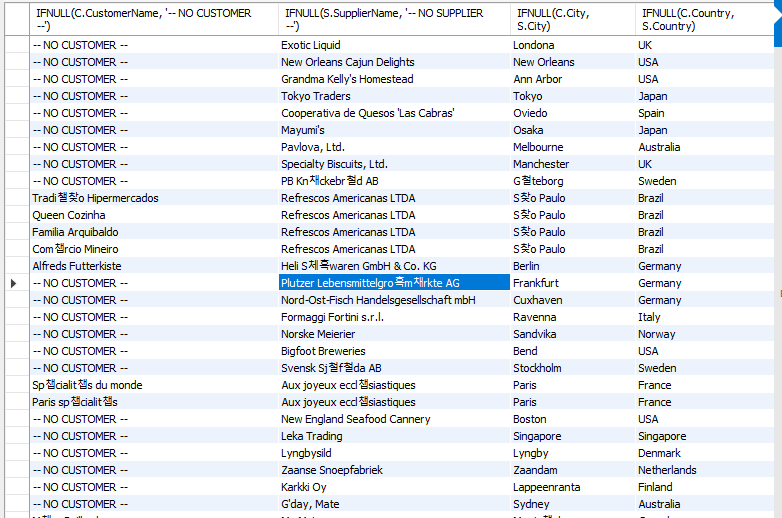Select the Cuxhaven city cell
The width and height of the screenshot is (782, 518).
tap(573, 300)
